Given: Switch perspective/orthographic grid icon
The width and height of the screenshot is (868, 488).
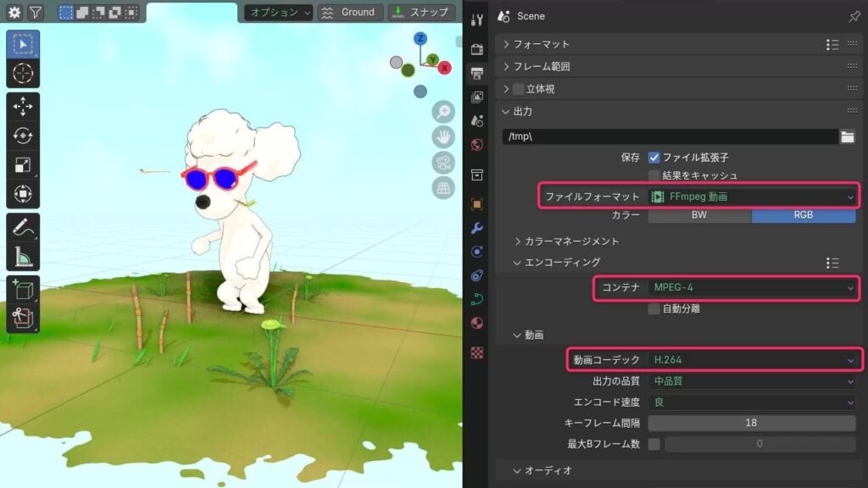Looking at the screenshot, I should tap(443, 188).
